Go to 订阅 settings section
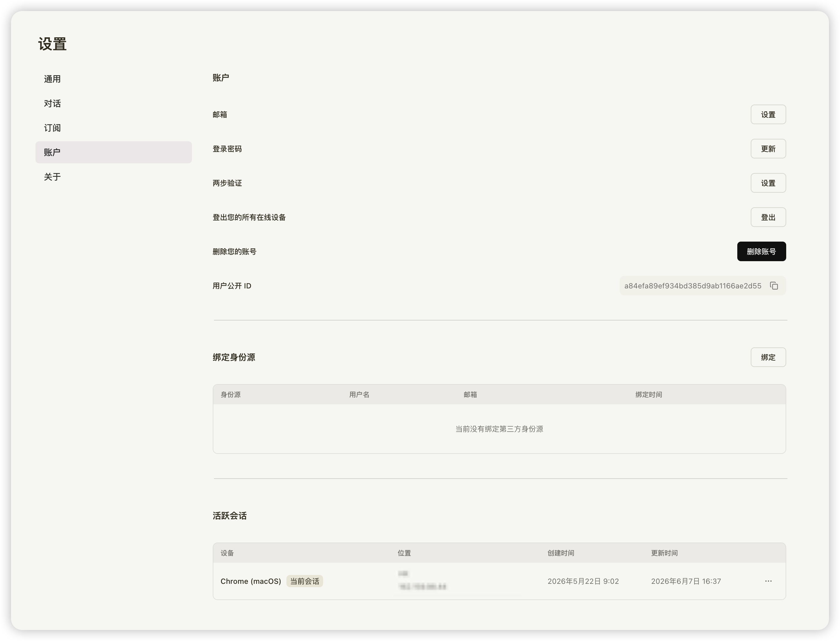The image size is (840, 641). (113, 128)
